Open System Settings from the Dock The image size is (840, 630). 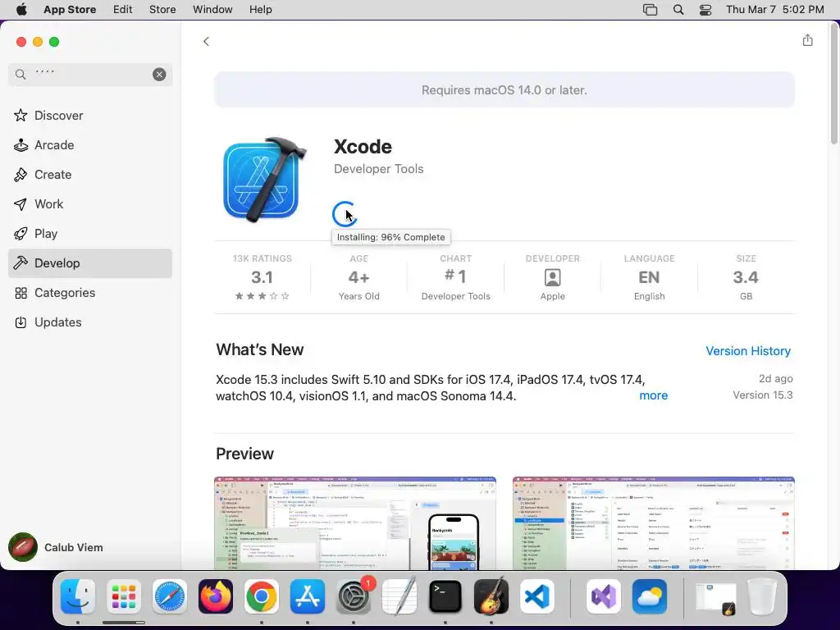[354, 596]
